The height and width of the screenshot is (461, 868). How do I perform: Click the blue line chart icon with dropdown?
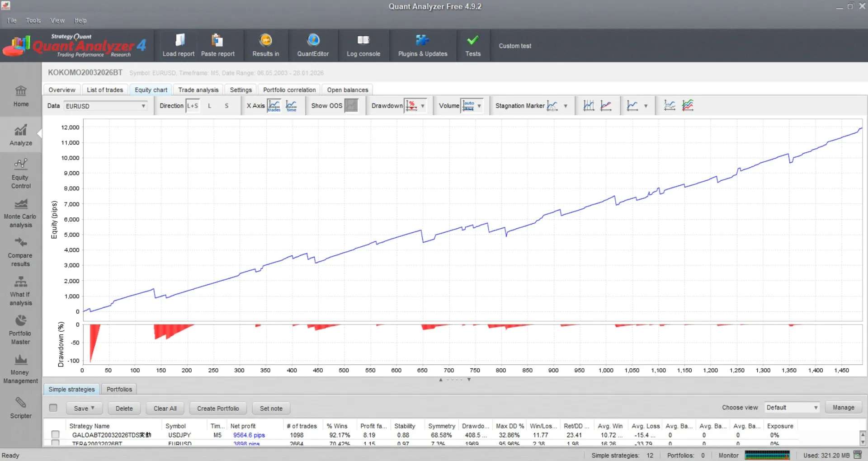coord(632,106)
